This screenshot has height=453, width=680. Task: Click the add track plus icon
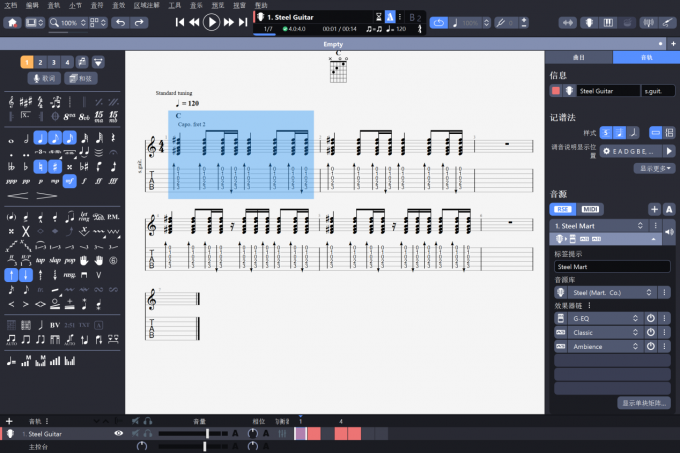(x=9, y=421)
